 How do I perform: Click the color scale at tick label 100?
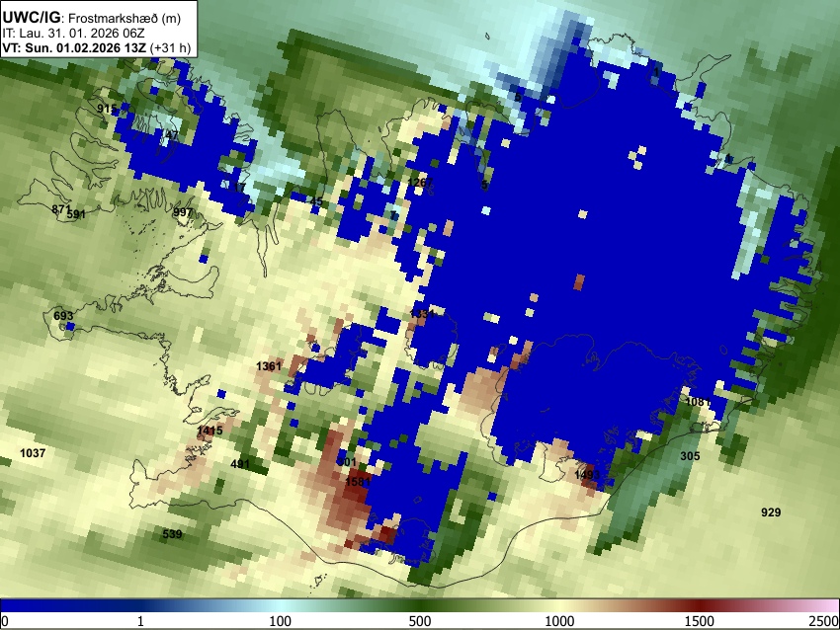(280, 621)
